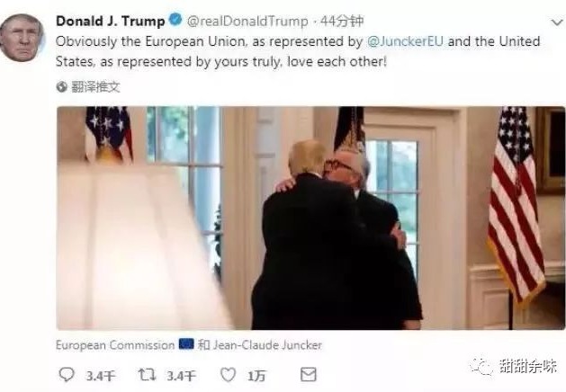Open the @JunckerEU mention link
The height and width of the screenshot is (392, 566).
pyautogui.click(x=405, y=41)
